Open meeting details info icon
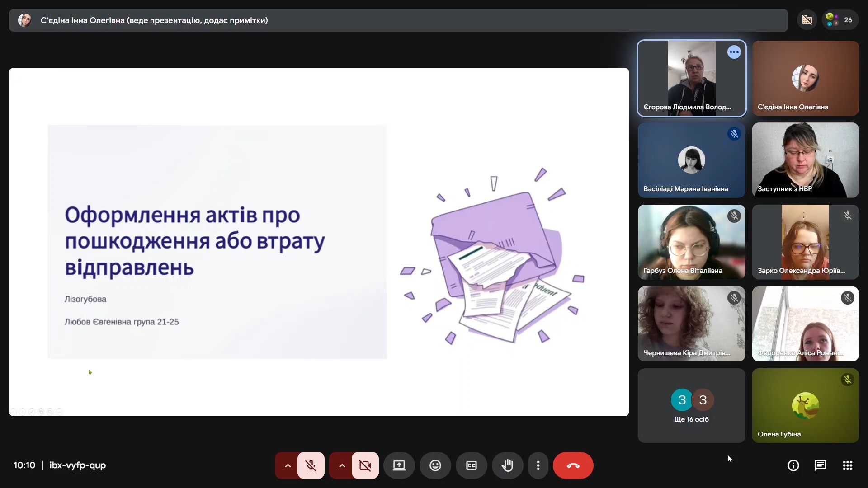868x488 pixels. [x=793, y=465]
